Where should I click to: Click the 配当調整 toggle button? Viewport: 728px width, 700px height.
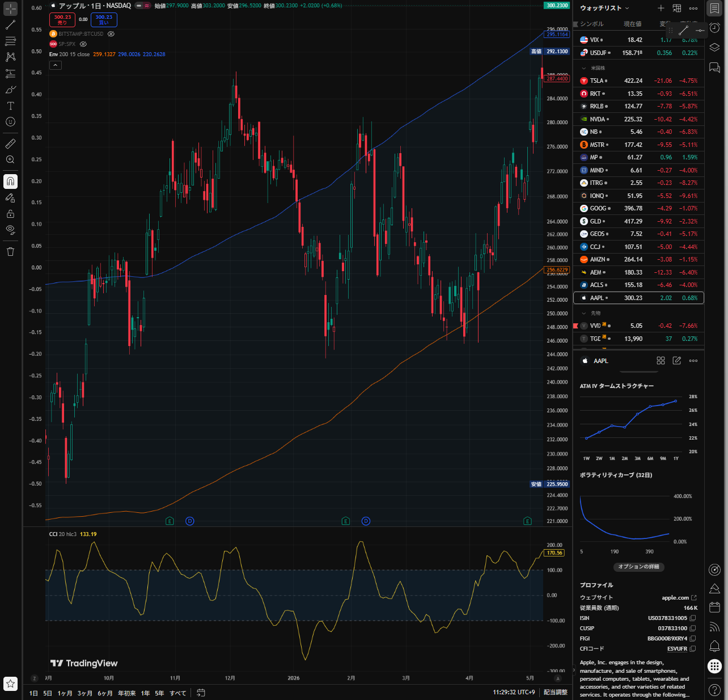(556, 693)
